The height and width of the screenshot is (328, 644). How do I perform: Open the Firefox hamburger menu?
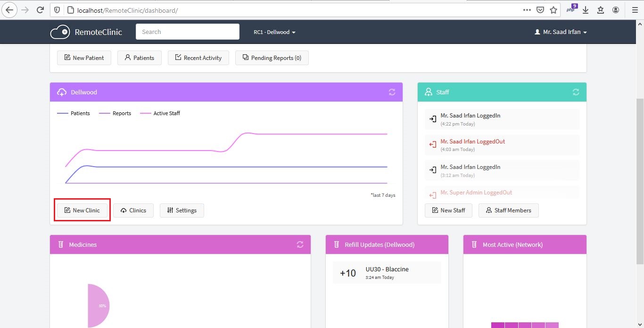coord(635,9)
